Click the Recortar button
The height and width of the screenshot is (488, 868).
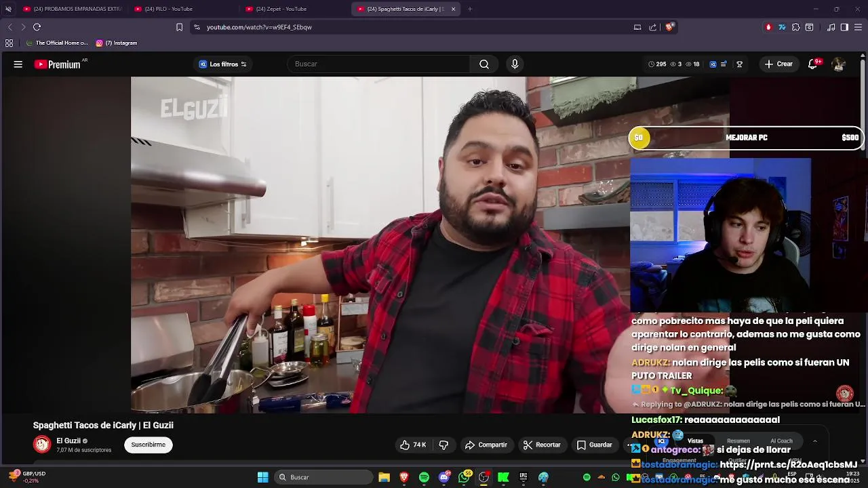541,445
